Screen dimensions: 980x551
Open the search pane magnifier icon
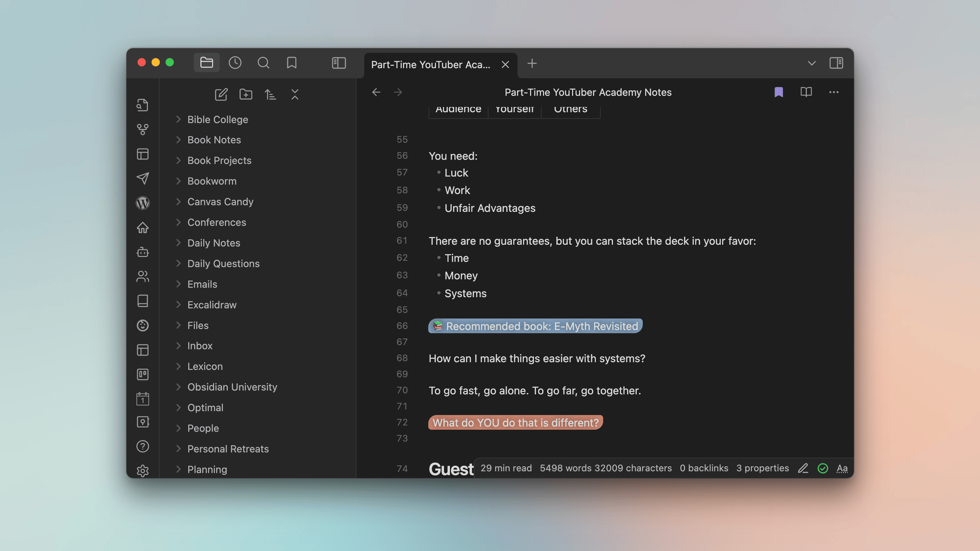263,62
